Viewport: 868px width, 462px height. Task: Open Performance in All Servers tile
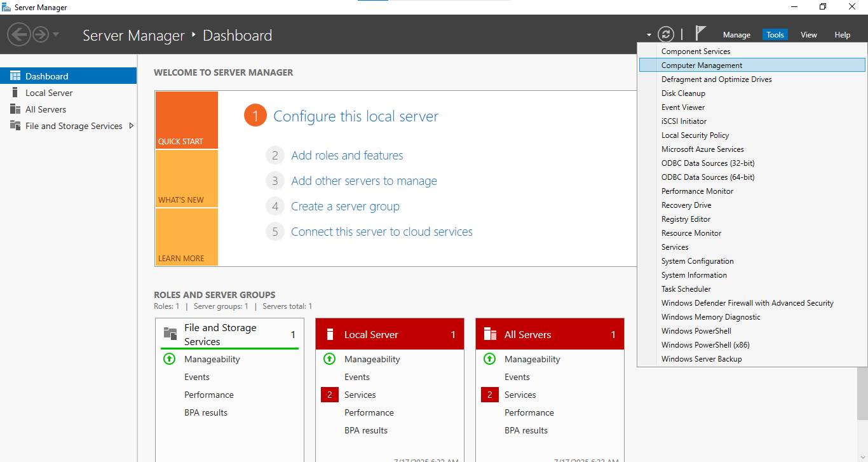tap(529, 412)
